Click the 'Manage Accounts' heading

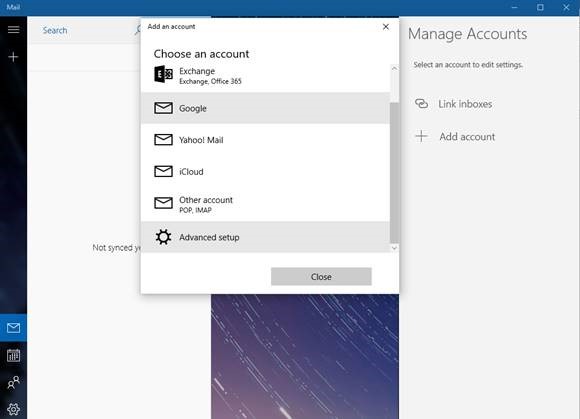pyautogui.click(x=468, y=34)
